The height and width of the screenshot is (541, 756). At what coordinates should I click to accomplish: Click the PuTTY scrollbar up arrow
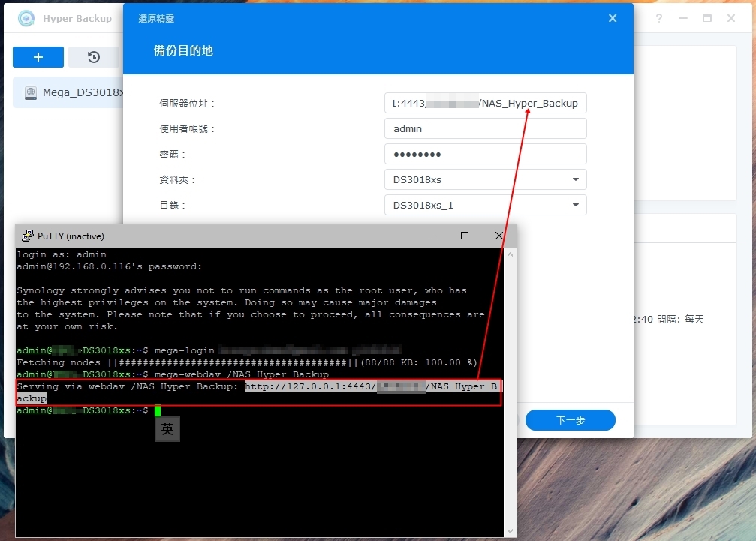pyautogui.click(x=510, y=254)
